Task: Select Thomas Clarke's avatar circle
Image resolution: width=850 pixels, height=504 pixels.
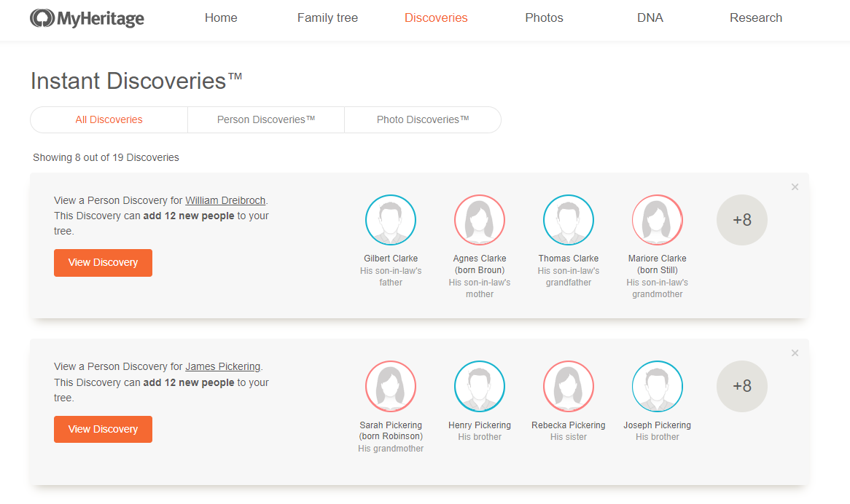Action: (x=569, y=219)
